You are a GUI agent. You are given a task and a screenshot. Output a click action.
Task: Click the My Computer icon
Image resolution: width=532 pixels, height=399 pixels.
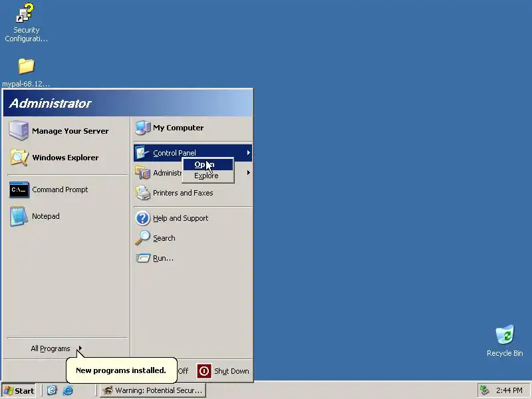pyautogui.click(x=142, y=128)
